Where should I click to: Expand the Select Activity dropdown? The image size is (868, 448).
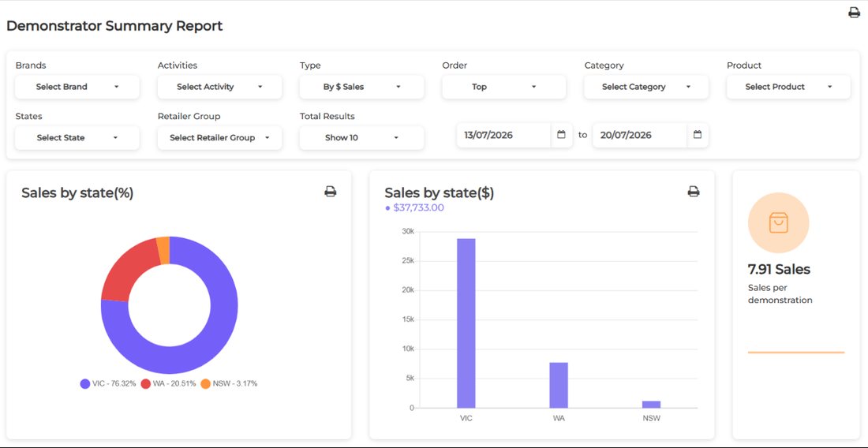click(x=220, y=87)
